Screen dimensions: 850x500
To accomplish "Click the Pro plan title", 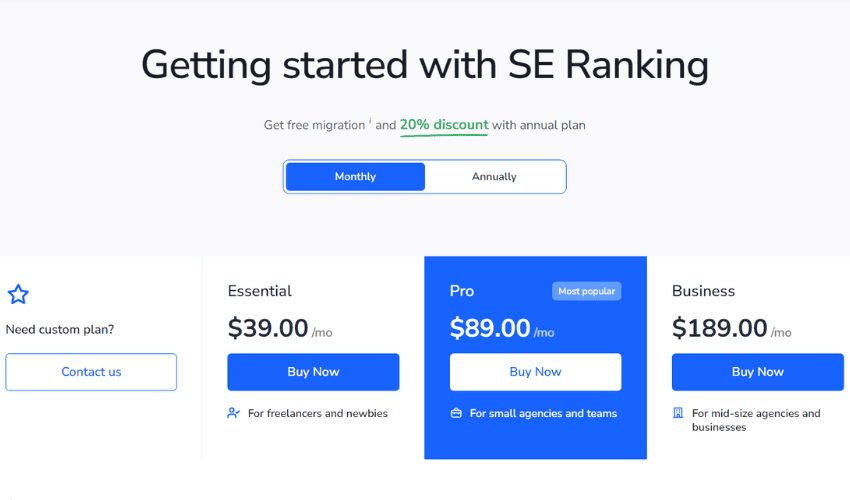I will coord(462,291).
